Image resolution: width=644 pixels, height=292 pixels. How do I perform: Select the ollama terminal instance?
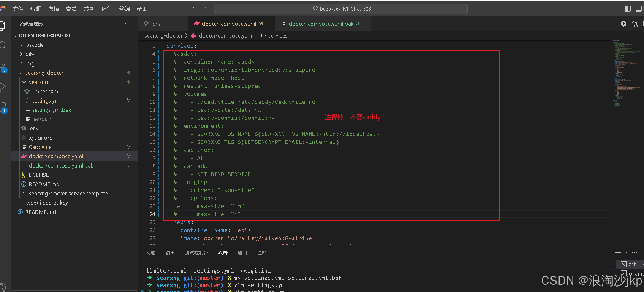point(630,273)
